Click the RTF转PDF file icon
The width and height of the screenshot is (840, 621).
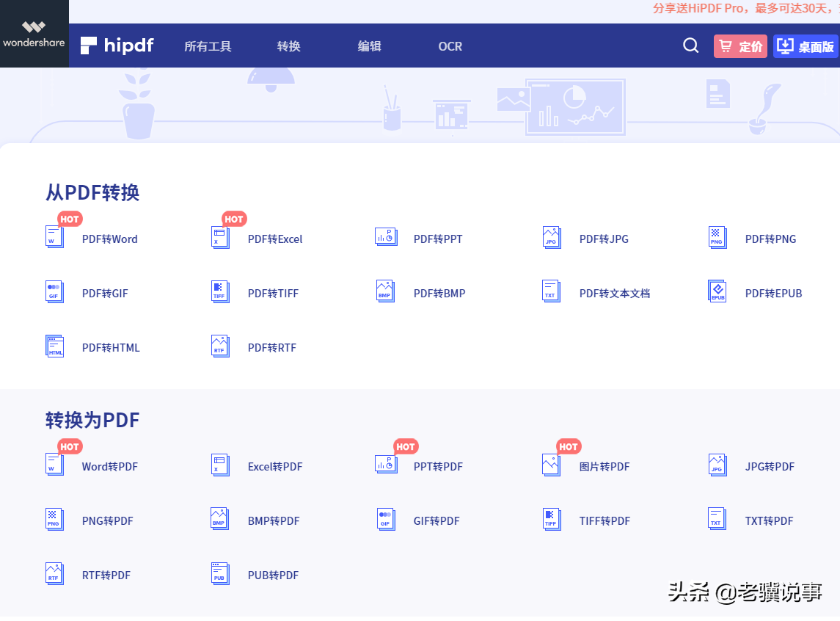tap(54, 574)
